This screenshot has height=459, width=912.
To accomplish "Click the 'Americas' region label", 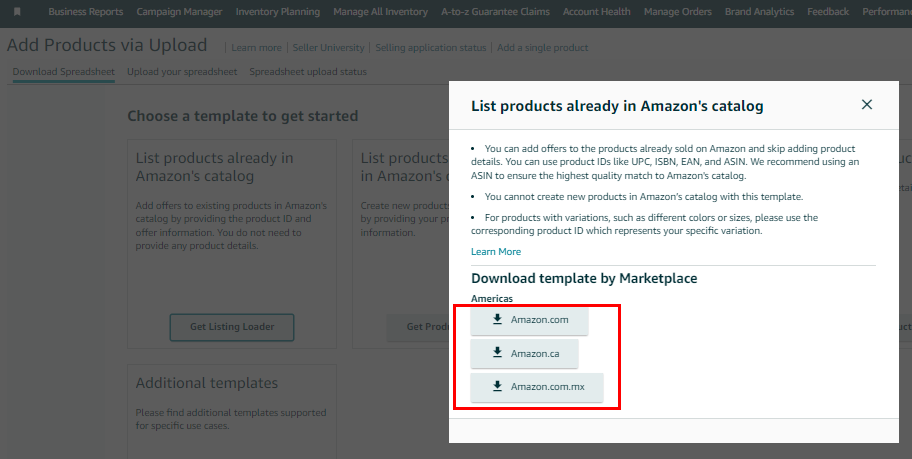I will pyautogui.click(x=491, y=298).
